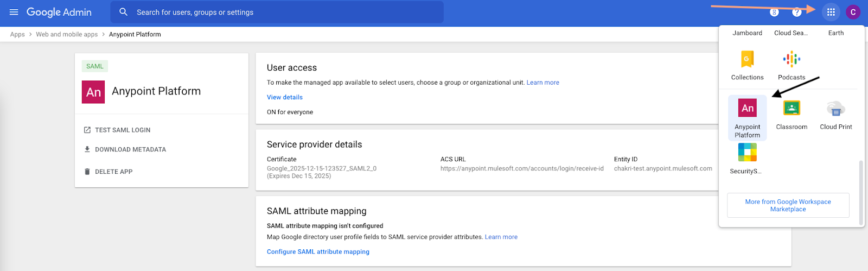Open Classroom from the apps launcher
The width and height of the screenshot is (868, 271).
point(792,114)
